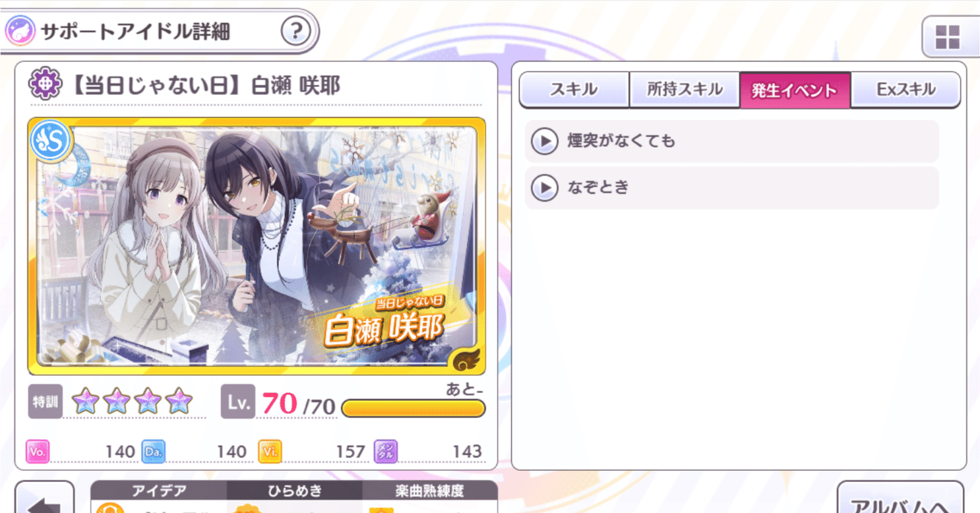Open the help question mark icon
Screen dimensions: 980x513
[295, 30]
